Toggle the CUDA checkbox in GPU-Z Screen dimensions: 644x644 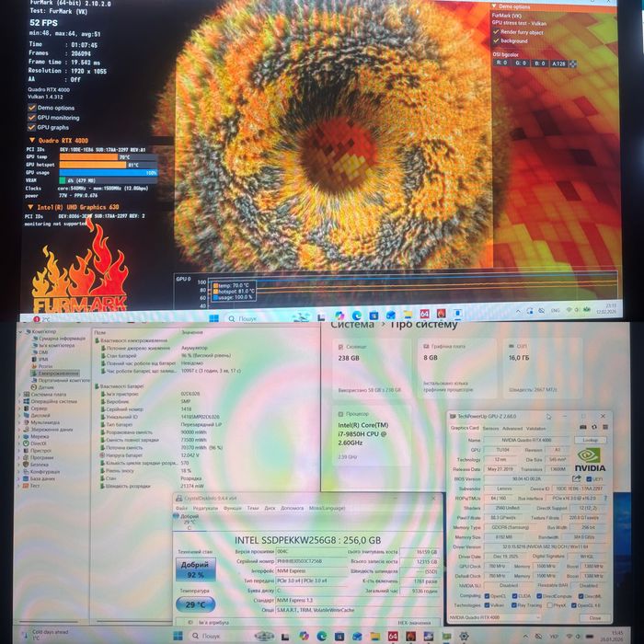(x=514, y=595)
